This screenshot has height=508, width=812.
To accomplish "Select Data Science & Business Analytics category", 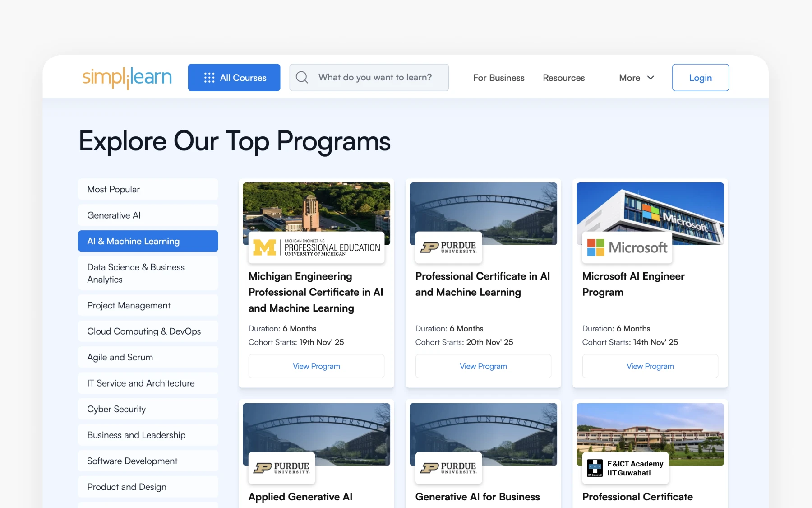I will coord(148,273).
